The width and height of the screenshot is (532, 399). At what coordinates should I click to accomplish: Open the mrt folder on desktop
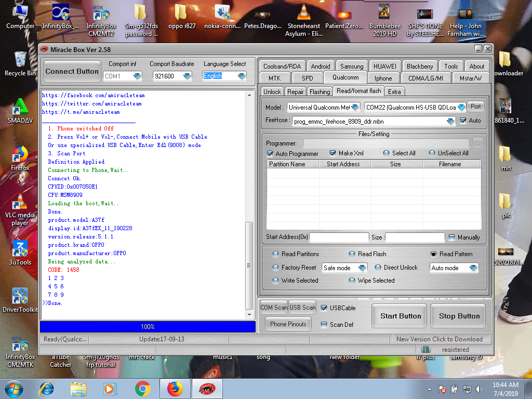(506, 158)
